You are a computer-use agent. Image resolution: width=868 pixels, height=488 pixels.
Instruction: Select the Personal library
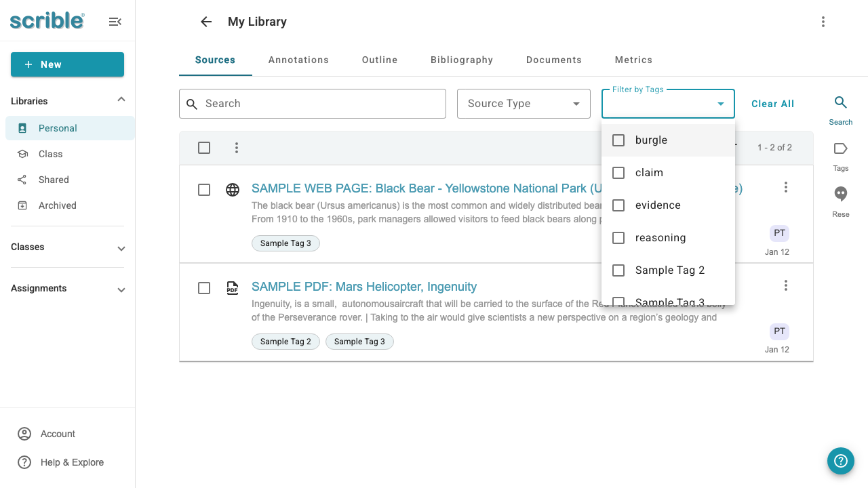point(70,128)
